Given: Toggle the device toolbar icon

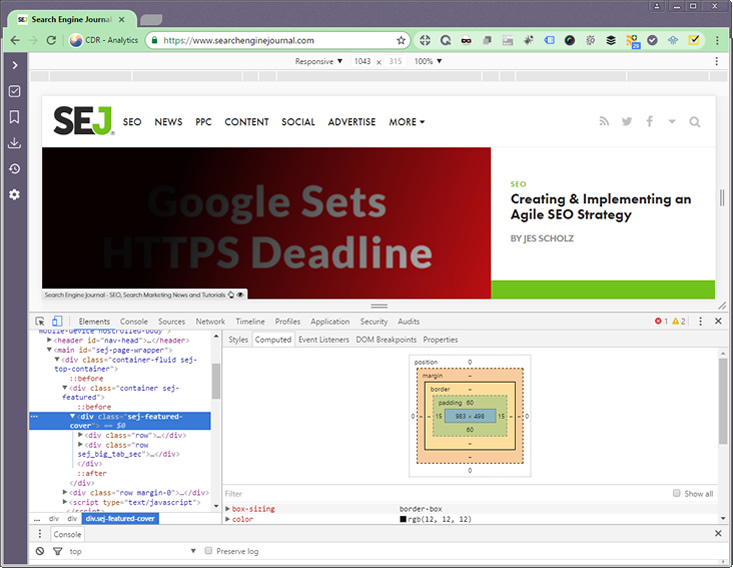Looking at the screenshot, I should [57, 321].
